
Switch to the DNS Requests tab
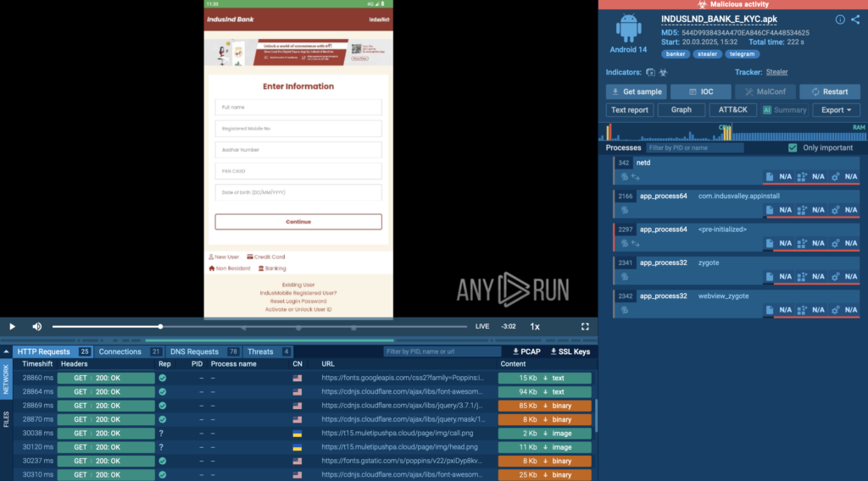pyautogui.click(x=195, y=351)
